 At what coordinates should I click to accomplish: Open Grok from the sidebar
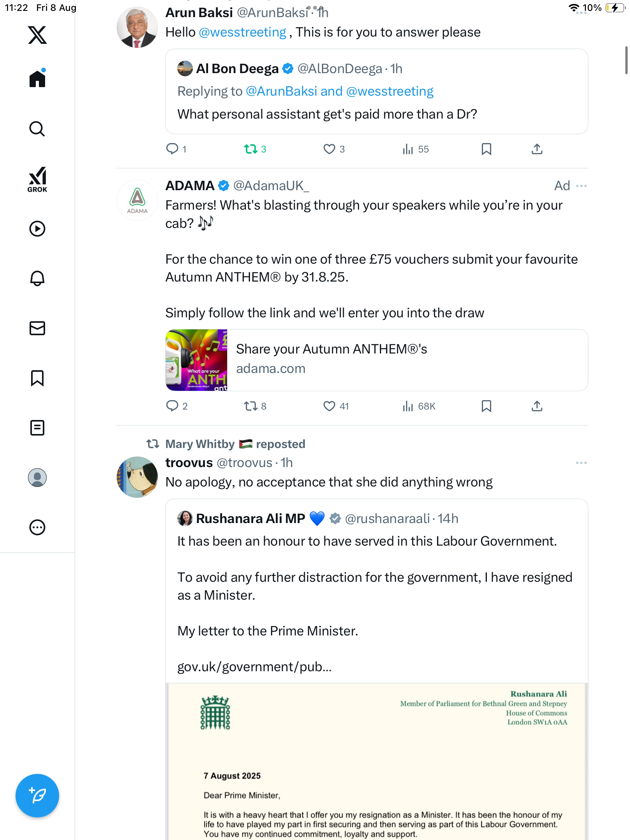[37, 179]
